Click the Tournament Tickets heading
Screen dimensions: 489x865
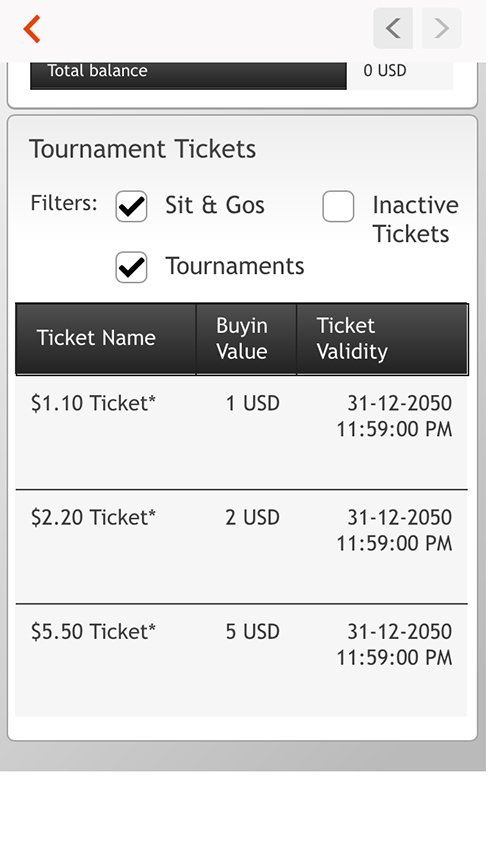point(142,149)
